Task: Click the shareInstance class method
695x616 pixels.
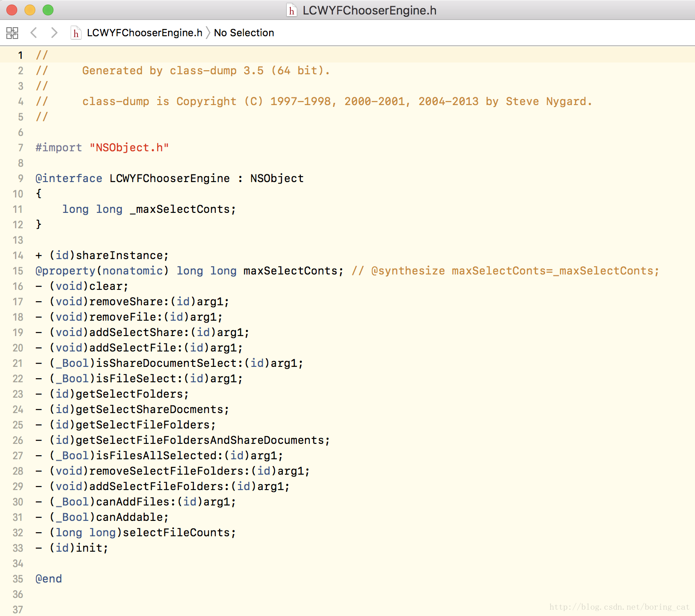Action: point(102,255)
